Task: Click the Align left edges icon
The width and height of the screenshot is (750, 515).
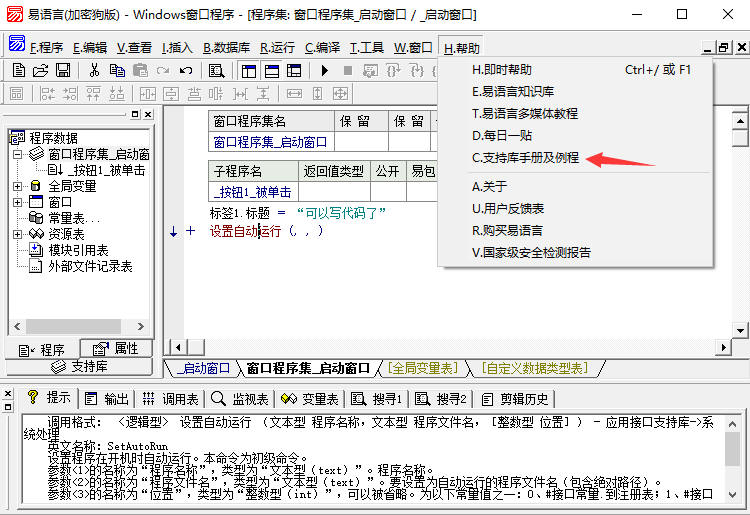Action: [x=47, y=94]
